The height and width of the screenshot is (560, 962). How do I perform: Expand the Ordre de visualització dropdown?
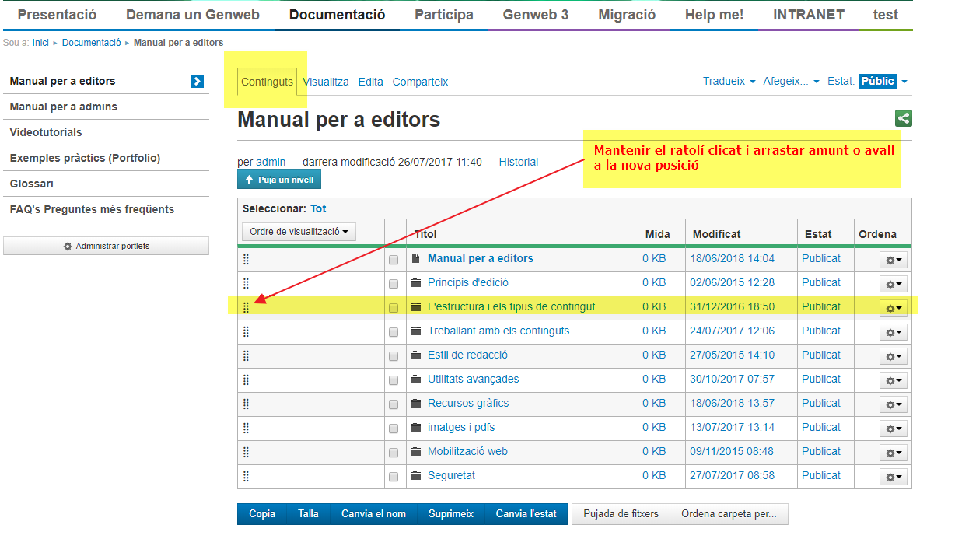299,232
